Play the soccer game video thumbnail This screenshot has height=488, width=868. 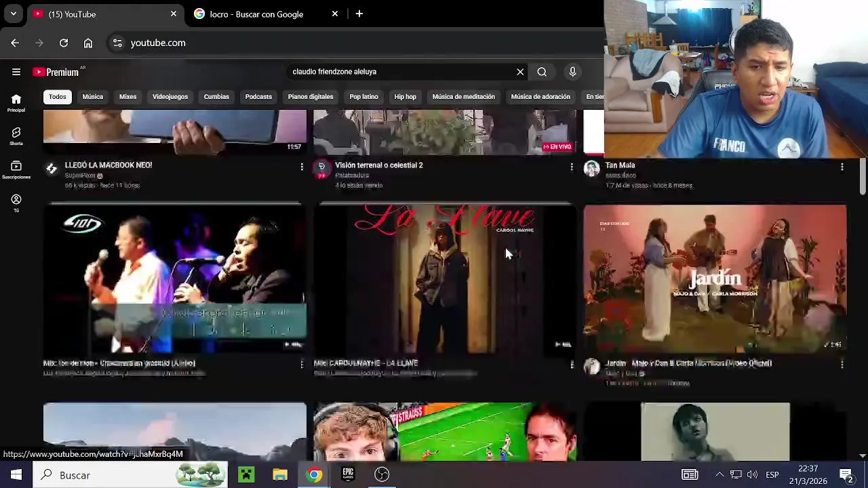(445, 432)
